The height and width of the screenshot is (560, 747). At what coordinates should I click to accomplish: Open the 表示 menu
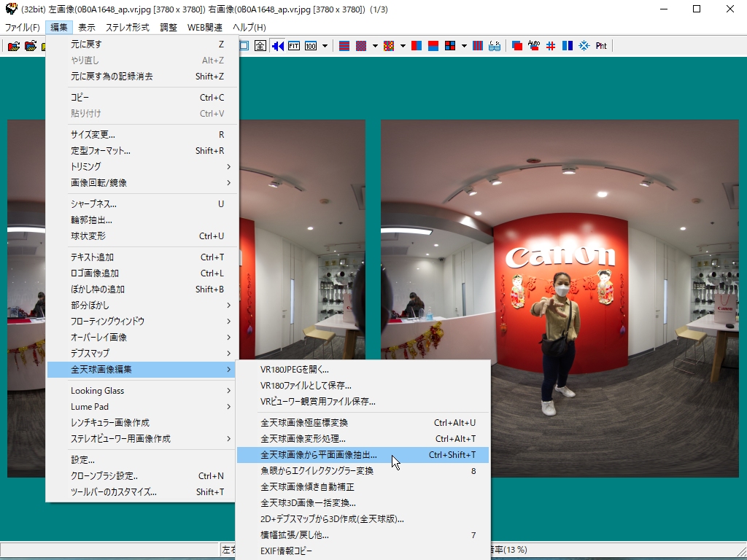87,28
